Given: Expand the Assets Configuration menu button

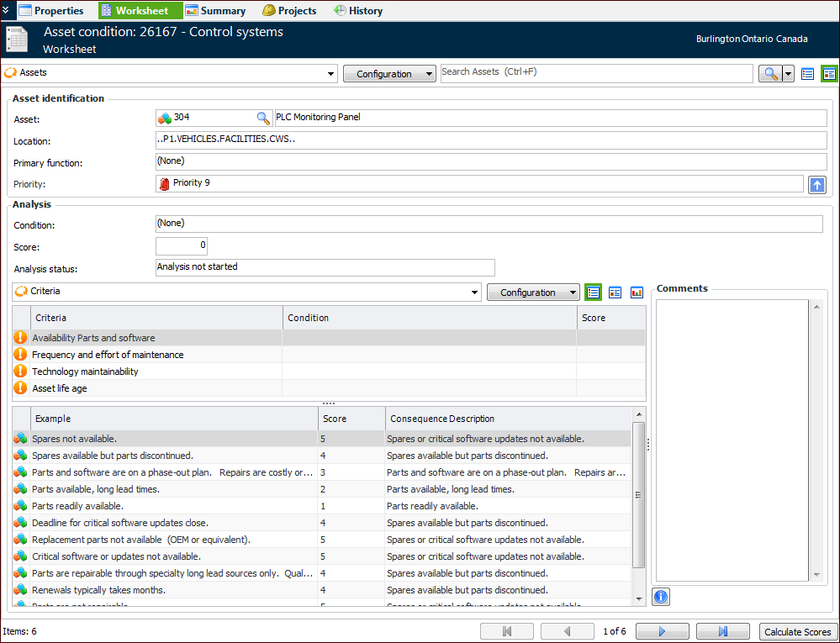Looking at the screenshot, I should pyautogui.click(x=389, y=74).
